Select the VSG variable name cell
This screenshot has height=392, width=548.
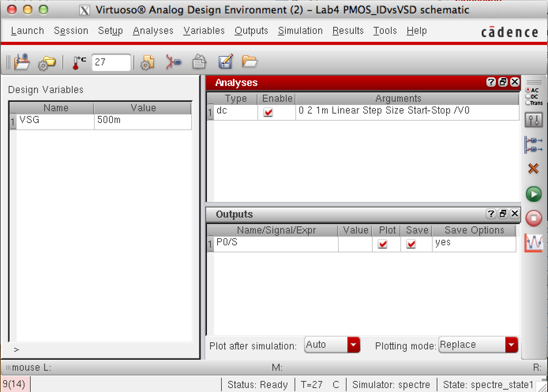55,121
